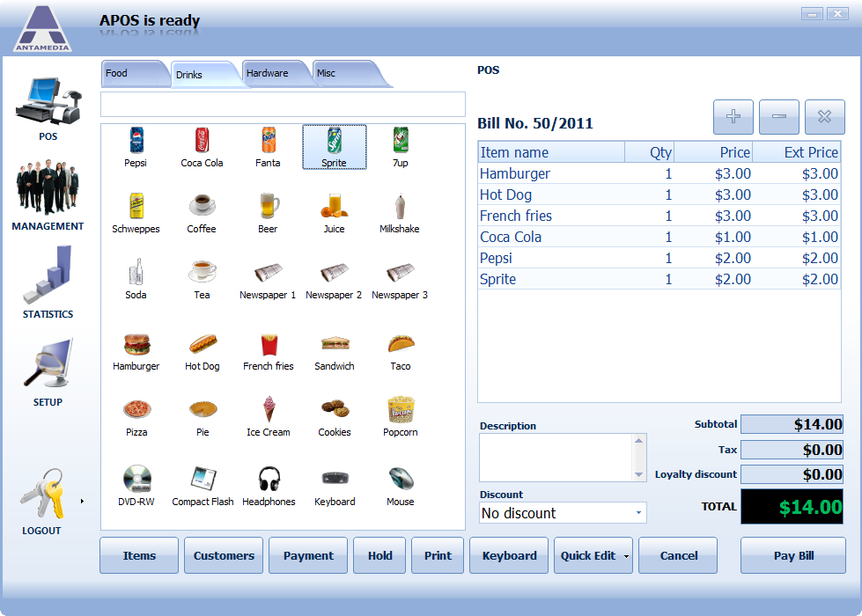Select the Hamburger row in bill
The image size is (862, 616).
(x=659, y=173)
